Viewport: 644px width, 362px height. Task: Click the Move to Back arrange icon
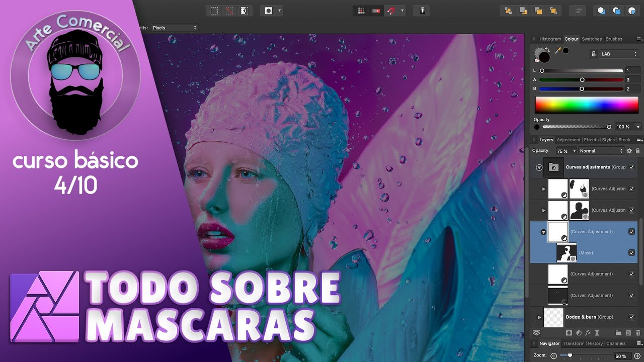[x=508, y=11]
